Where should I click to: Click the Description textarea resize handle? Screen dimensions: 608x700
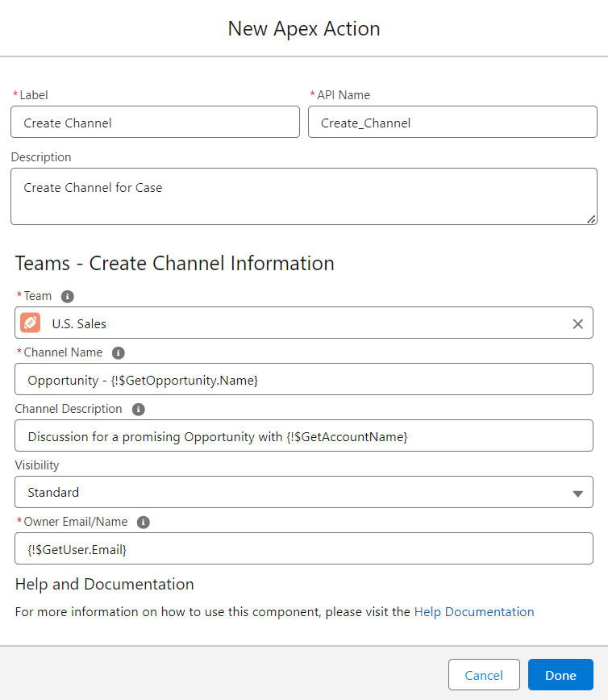point(591,219)
